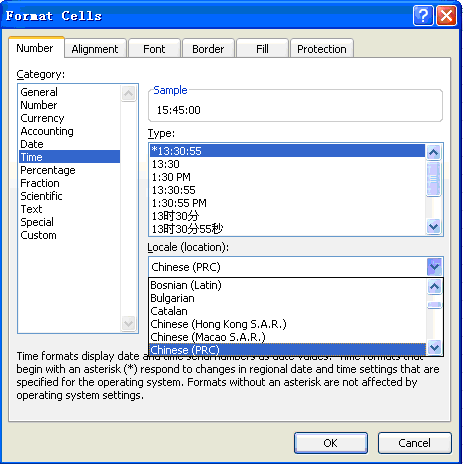
Task: Select the *13:30:55 time type
Action: (287, 151)
